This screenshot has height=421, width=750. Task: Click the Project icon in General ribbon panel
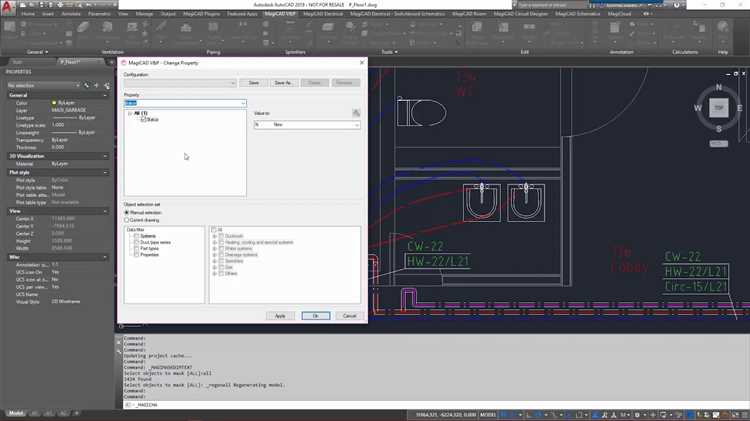pos(10,28)
